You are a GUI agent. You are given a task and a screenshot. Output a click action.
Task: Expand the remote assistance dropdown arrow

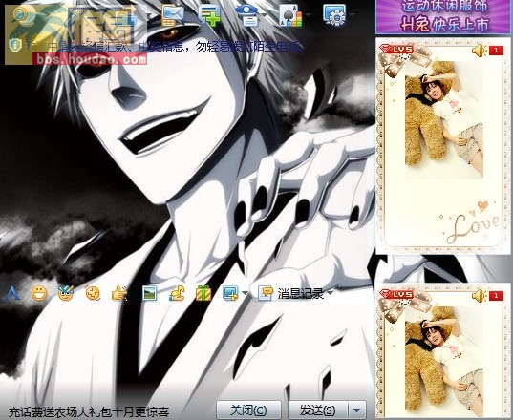tap(264, 14)
